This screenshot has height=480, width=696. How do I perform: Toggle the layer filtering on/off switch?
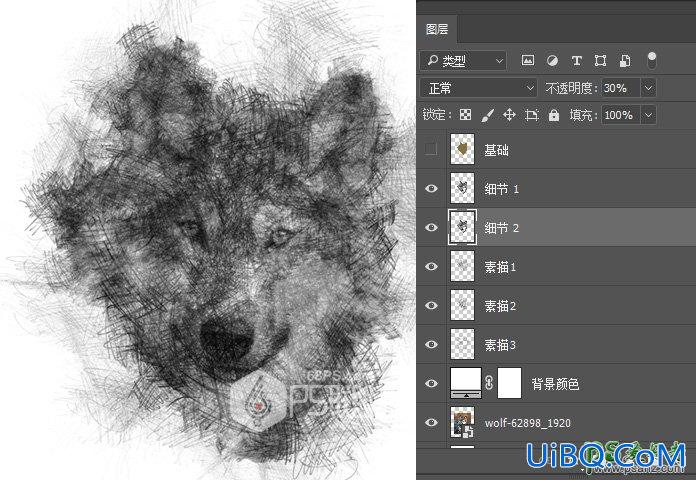click(x=651, y=60)
